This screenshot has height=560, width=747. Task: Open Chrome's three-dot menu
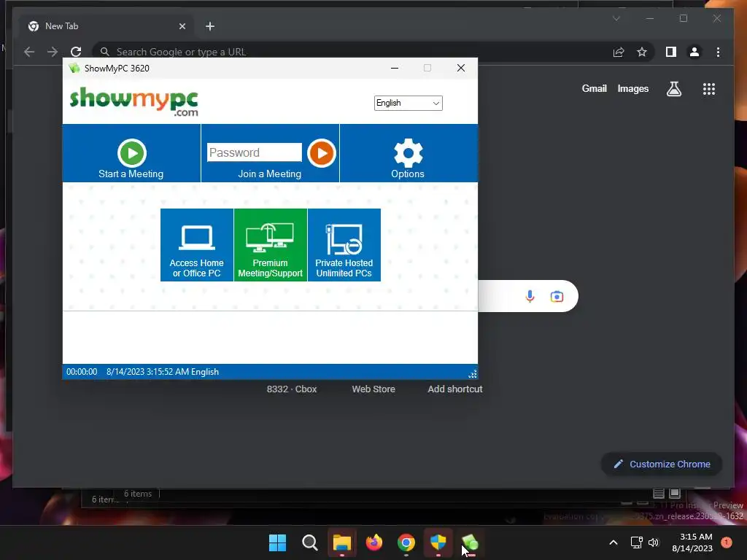coord(718,52)
